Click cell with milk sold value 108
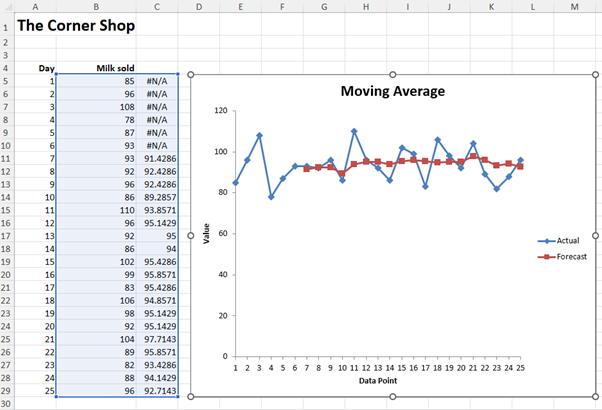The height and width of the screenshot is (410, 602). click(x=96, y=107)
